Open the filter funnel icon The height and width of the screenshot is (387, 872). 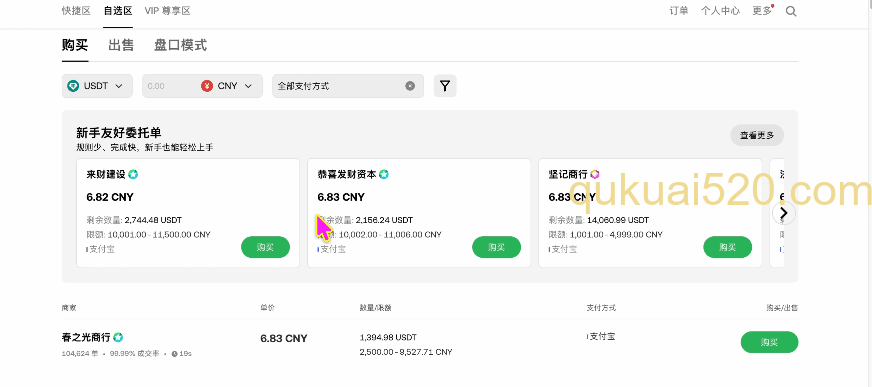pyautogui.click(x=445, y=86)
